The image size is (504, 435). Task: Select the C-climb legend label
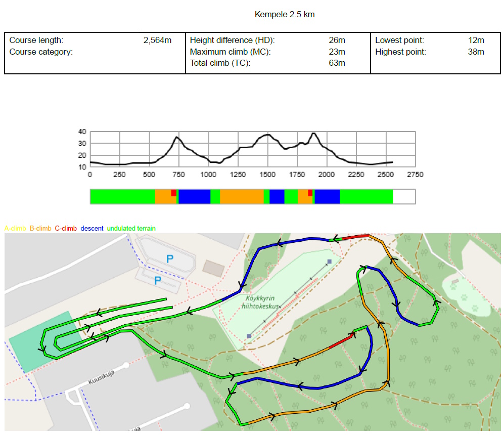tap(66, 229)
